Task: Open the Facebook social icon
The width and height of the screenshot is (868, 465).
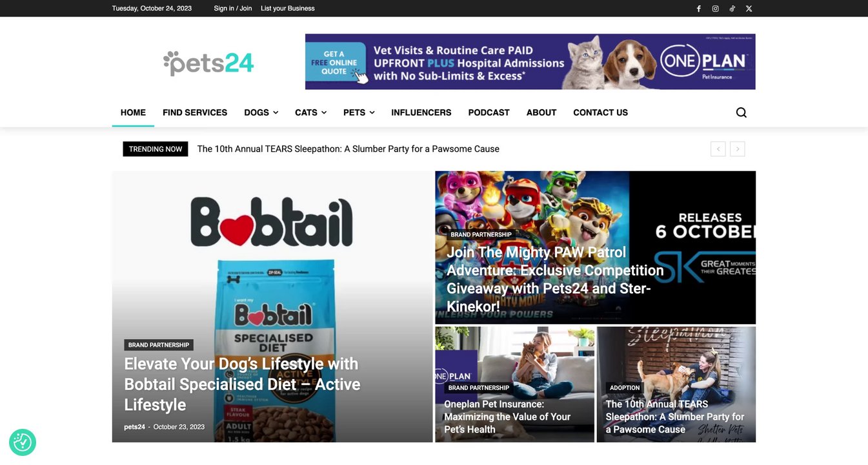Action: point(698,8)
